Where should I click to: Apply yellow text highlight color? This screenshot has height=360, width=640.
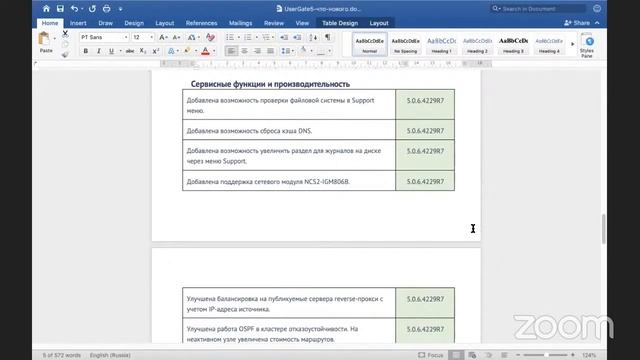[187, 51]
